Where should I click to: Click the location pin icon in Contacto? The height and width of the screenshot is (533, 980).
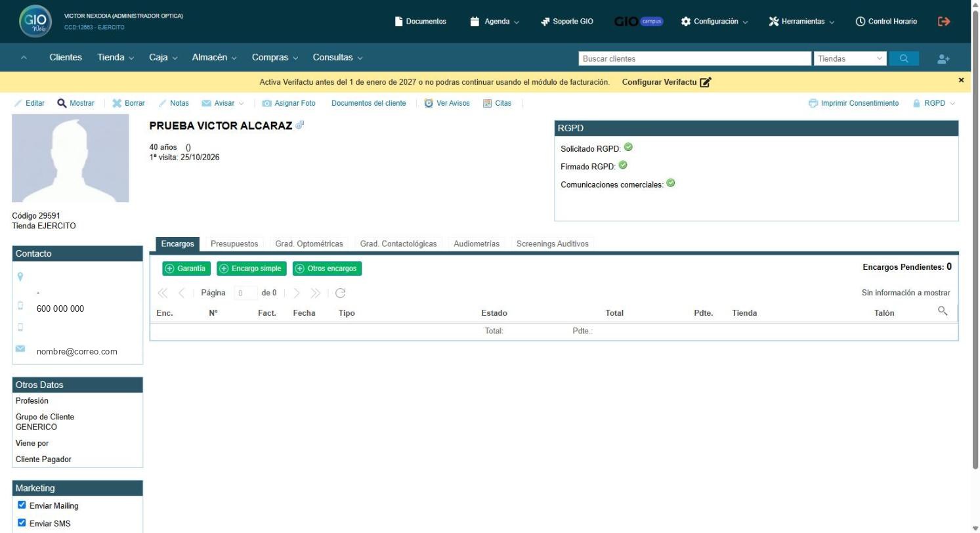tap(20, 276)
